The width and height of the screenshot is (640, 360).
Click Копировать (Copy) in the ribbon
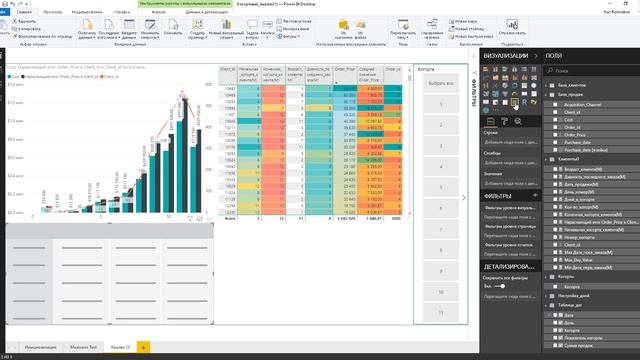[x=26, y=29]
